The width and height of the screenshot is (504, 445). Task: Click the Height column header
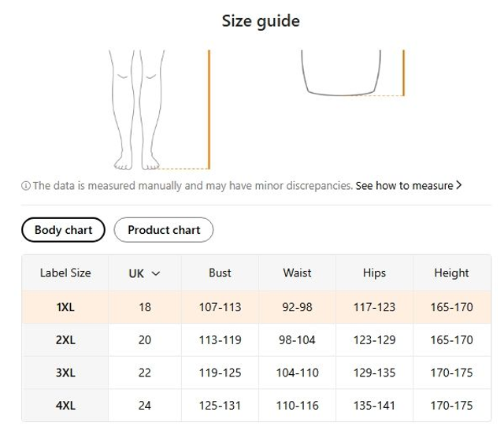(451, 273)
